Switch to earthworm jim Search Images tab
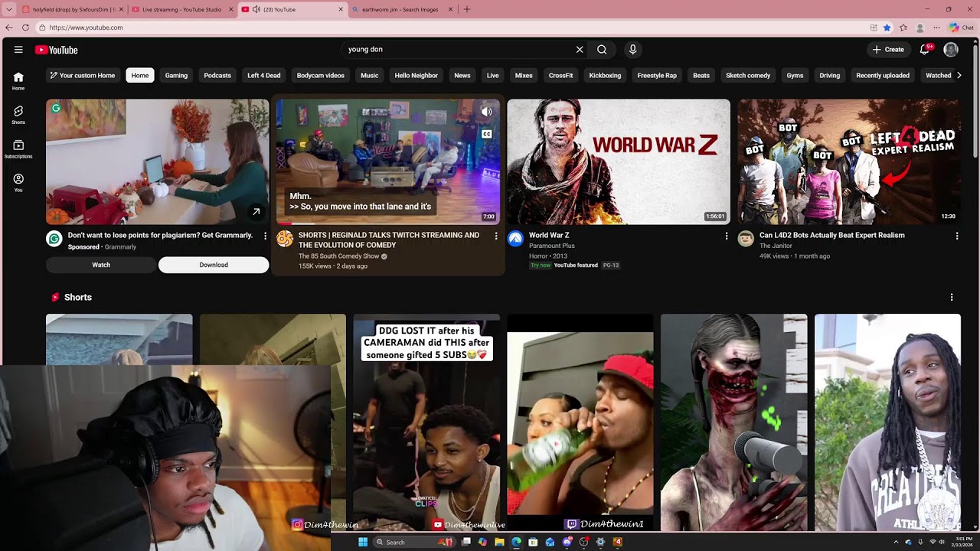 (x=402, y=9)
